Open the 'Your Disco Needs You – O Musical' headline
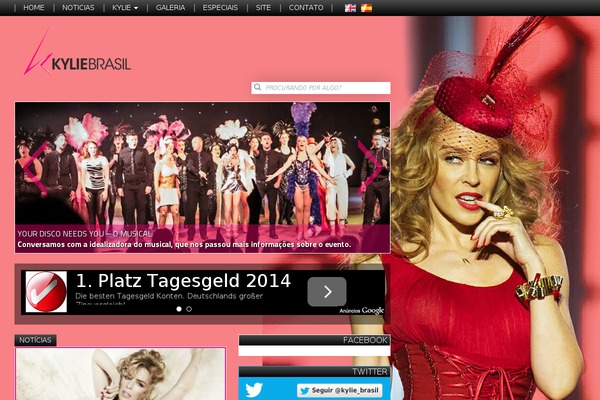 coord(84,234)
